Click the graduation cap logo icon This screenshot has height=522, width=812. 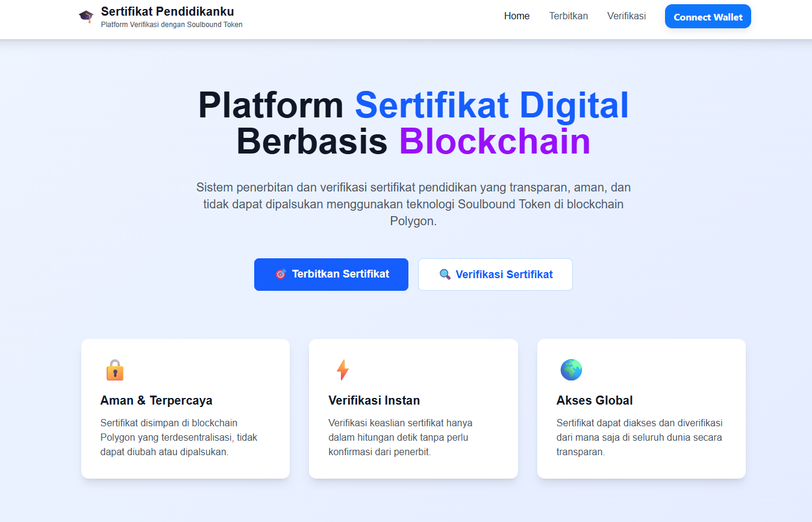coord(85,16)
